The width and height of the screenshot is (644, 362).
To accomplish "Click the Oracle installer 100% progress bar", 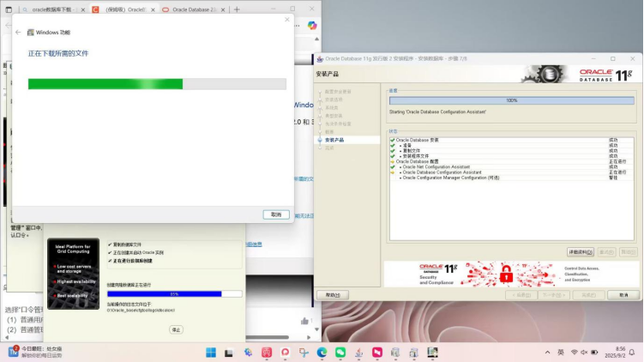I will point(512,100).
